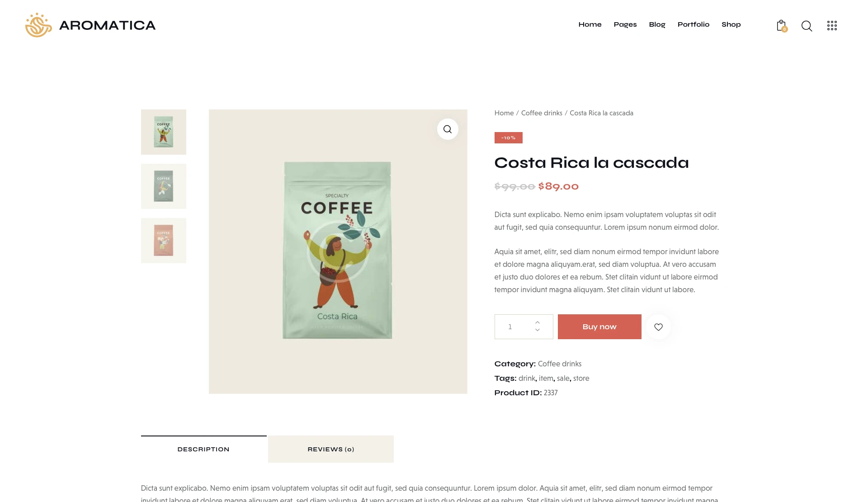The image size is (868, 502).
Task: Select the Description tab
Action: point(203,449)
